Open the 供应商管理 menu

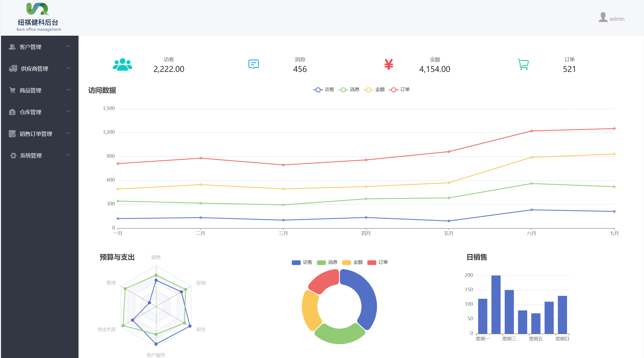pyautogui.click(x=40, y=69)
